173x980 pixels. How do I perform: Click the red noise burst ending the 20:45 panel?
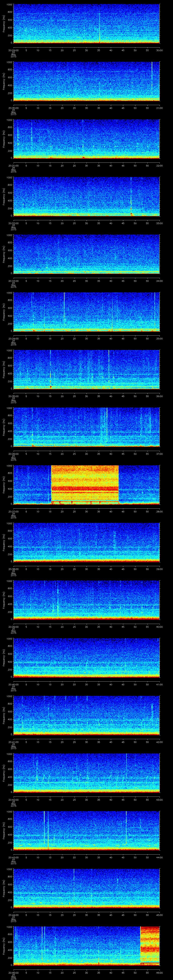click(150, 946)
